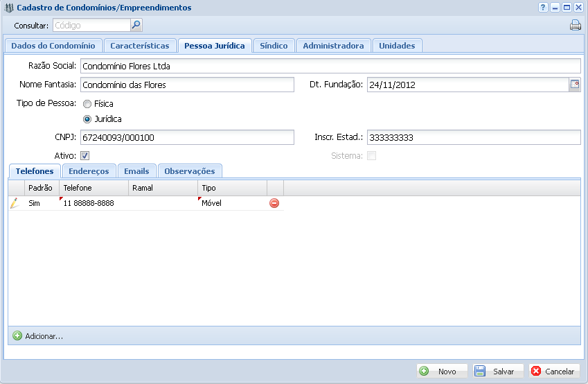Open the Dt. Fundação calendar picker
The height and width of the screenshot is (384, 588).
[574, 85]
